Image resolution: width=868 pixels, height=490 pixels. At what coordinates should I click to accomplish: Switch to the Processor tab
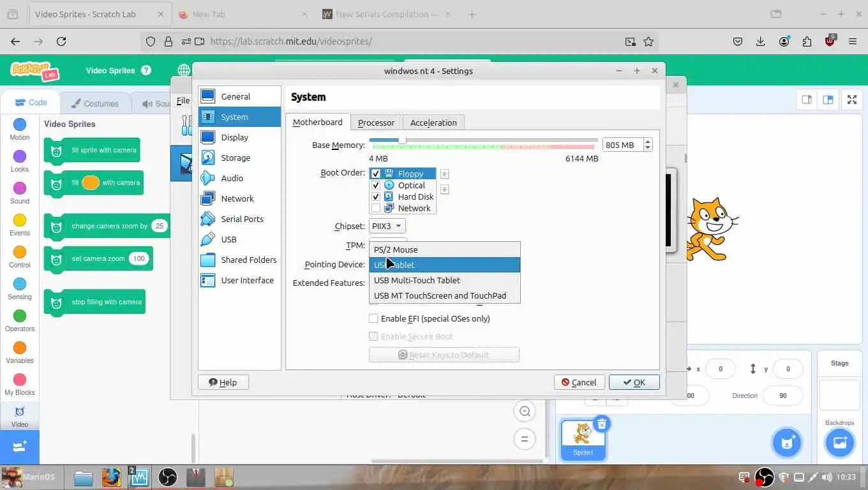click(x=377, y=122)
